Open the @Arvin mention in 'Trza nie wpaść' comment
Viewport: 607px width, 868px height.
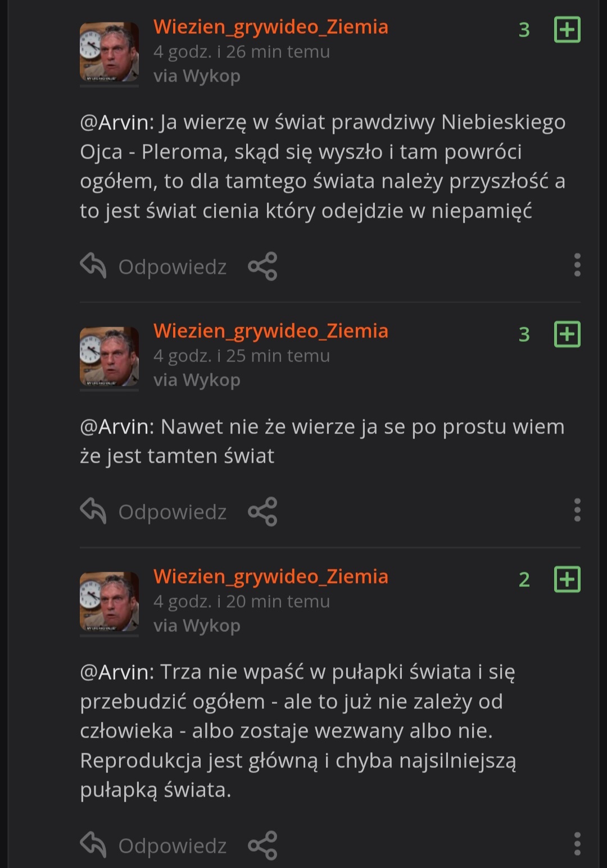pyautogui.click(x=117, y=672)
